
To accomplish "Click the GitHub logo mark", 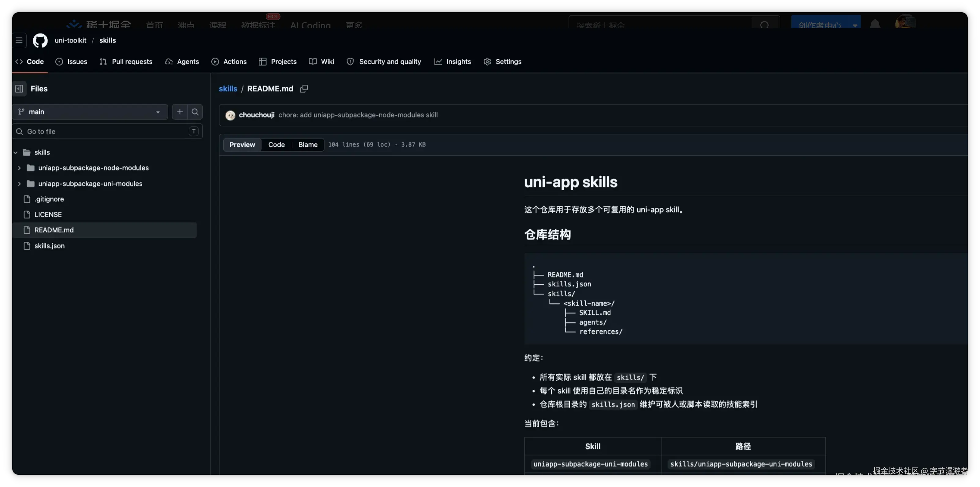I will coord(40,40).
